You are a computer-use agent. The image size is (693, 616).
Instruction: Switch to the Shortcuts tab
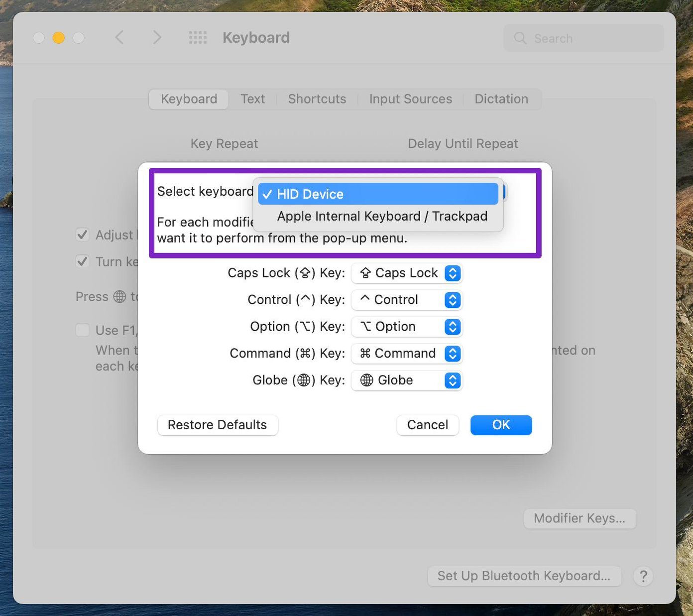pos(317,99)
